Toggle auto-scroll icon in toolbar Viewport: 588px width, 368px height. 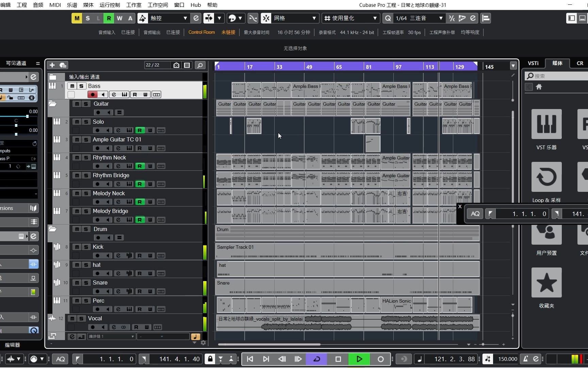point(209,18)
